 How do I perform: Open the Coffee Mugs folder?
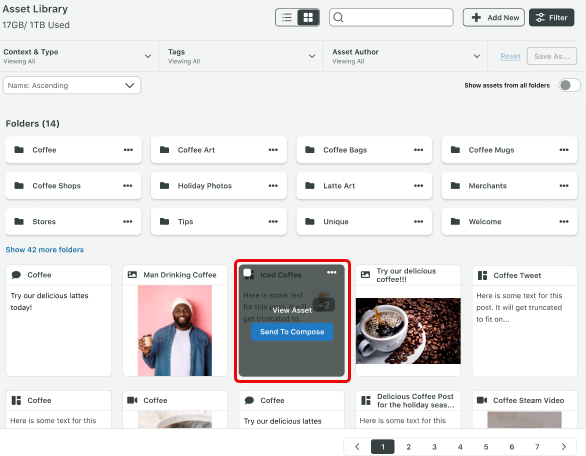tap(509, 150)
